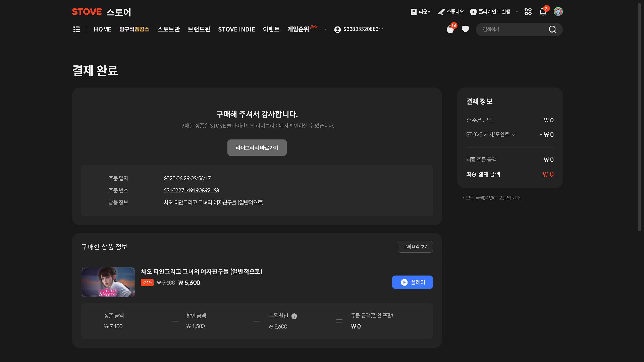Click the red final payment ₩ 0

pos(548,174)
